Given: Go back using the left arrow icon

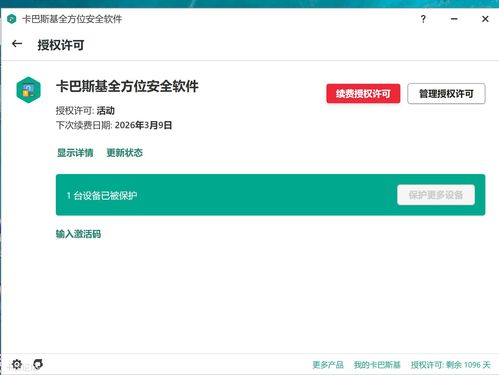Looking at the screenshot, I should [17, 44].
